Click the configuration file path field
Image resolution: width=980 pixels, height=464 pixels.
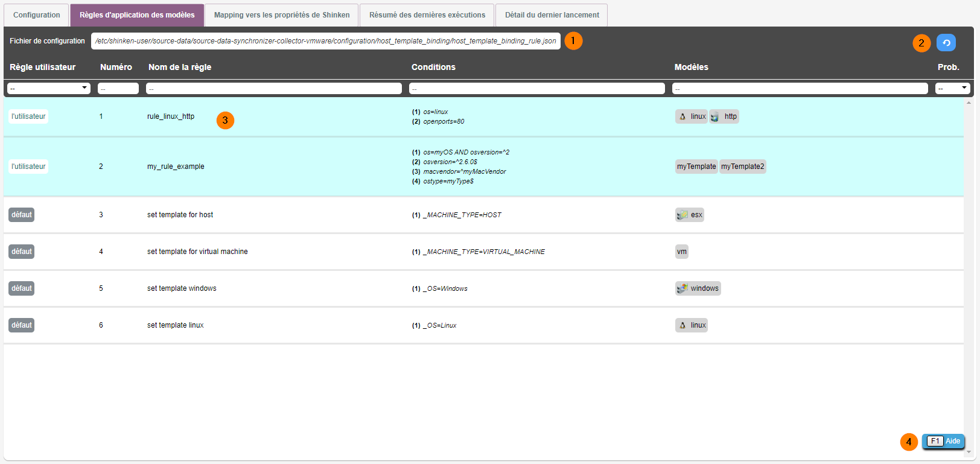point(325,41)
